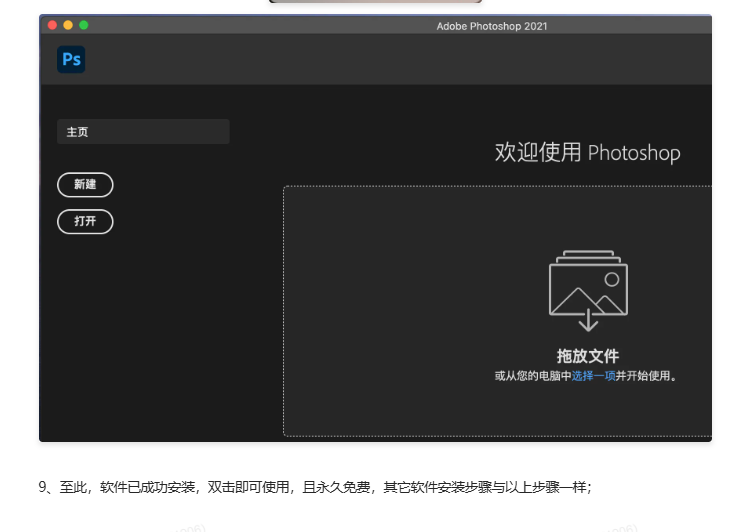The width and height of the screenshot is (746, 532).
Task: Select the 主页 home tab
Action: tap(143, 132)
